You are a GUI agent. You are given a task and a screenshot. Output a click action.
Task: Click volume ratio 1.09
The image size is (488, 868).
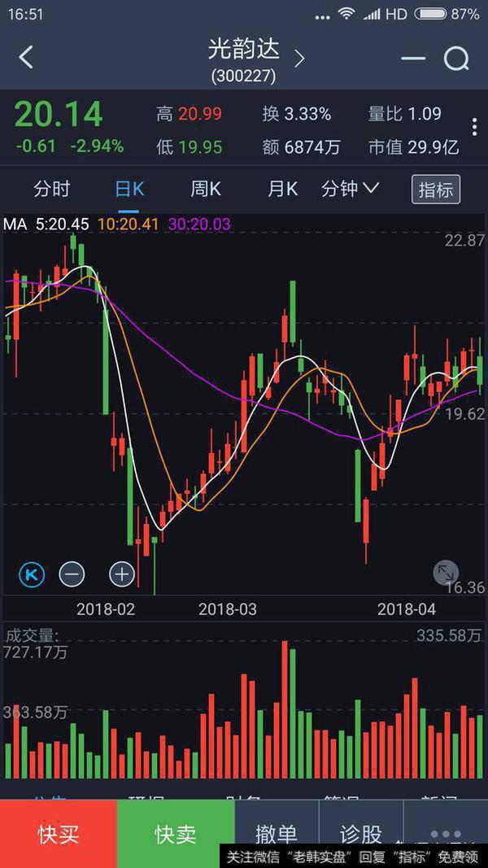425,114
